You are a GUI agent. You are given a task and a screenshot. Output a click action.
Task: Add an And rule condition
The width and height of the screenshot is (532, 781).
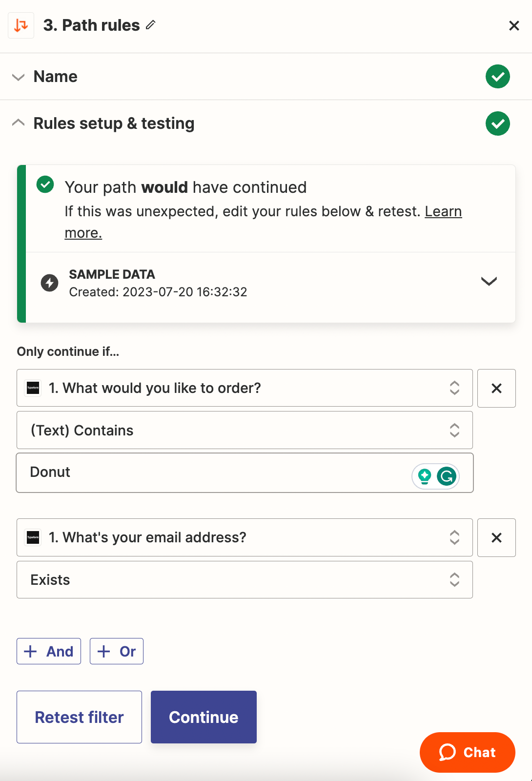click(x=49, y=651)
